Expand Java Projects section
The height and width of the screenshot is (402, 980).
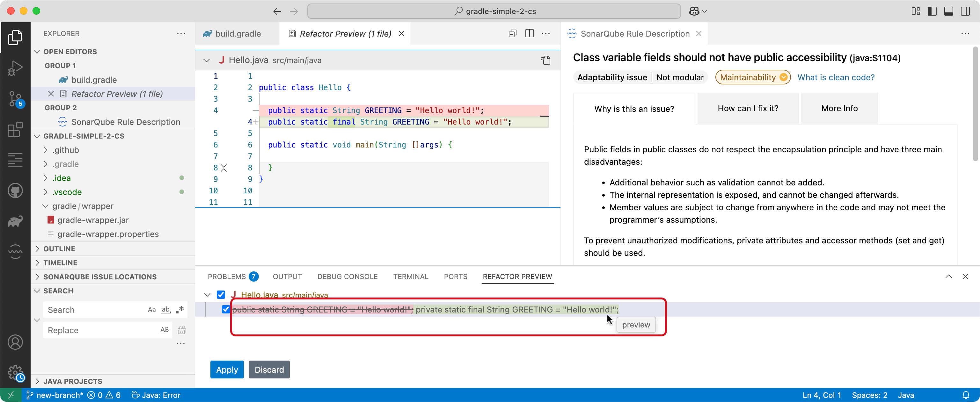37,381
